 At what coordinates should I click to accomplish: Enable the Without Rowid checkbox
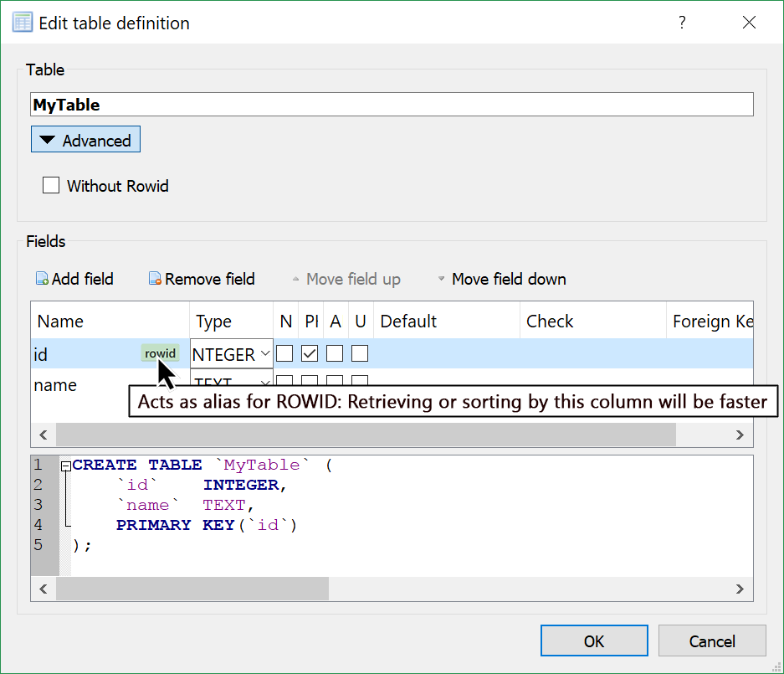point(51,186)
